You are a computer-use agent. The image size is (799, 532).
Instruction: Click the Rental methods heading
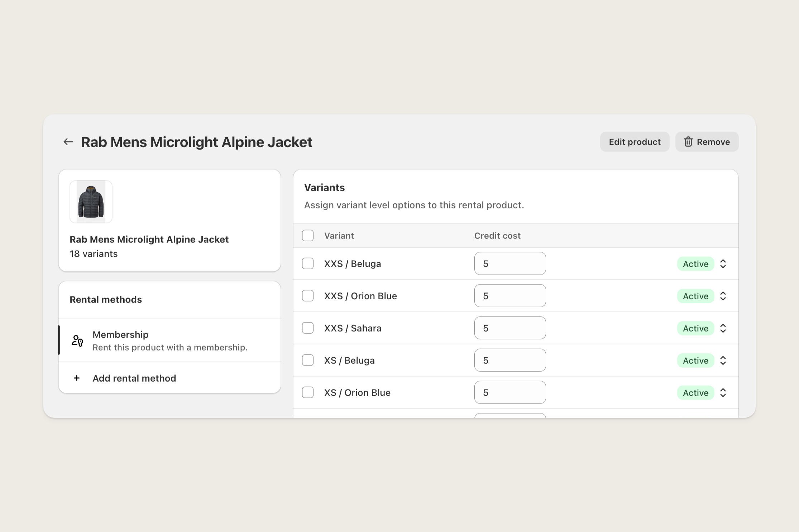click(x=106, y=300)
